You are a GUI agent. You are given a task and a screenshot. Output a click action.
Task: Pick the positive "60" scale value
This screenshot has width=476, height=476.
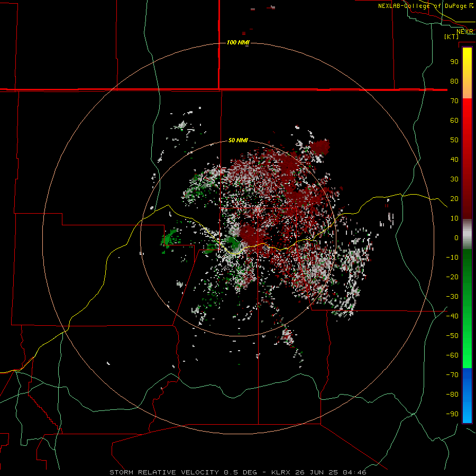pyautogui.click(x=454, y=120)
